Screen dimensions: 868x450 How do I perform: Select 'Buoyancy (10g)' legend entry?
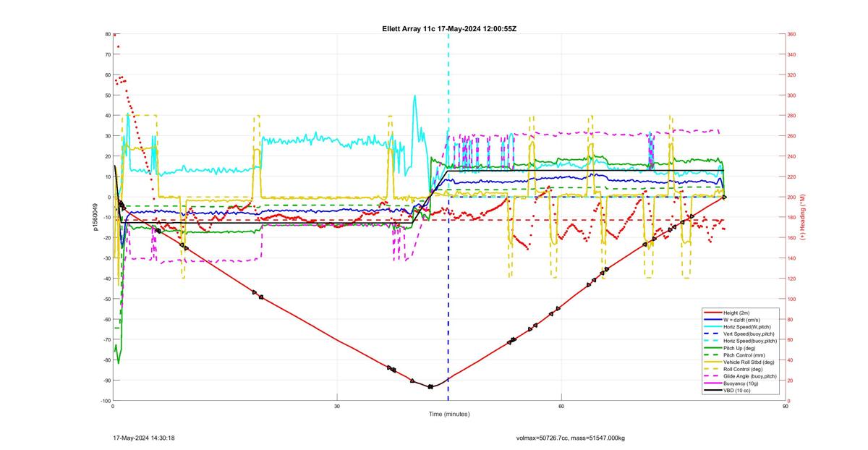[741, 383]
